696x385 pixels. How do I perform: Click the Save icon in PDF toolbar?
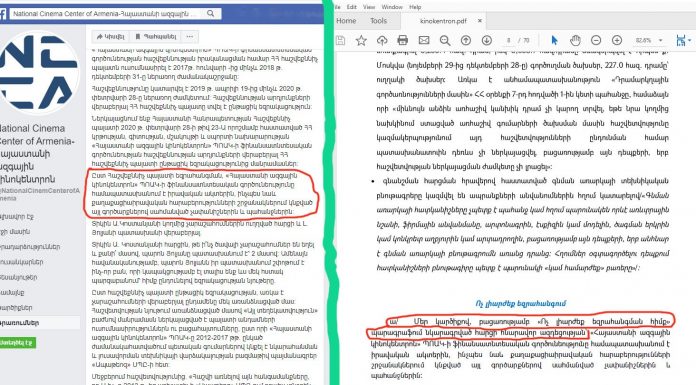(x=340, y=40)
